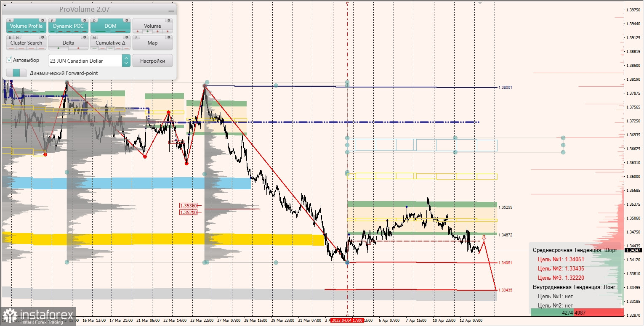This screenshot has width=644, height=326.
Task: Uncheck the Автовыбор checkbox
Action: [x=9, y=60]
